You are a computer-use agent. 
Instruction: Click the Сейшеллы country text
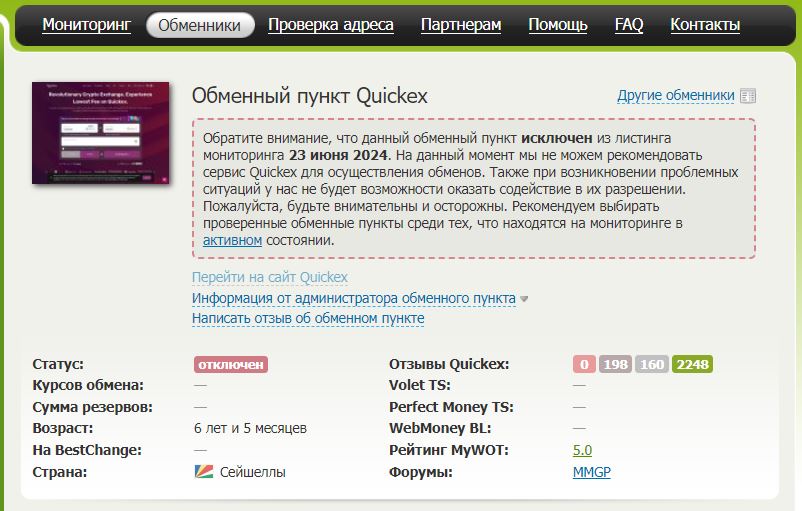click(253, 472)
